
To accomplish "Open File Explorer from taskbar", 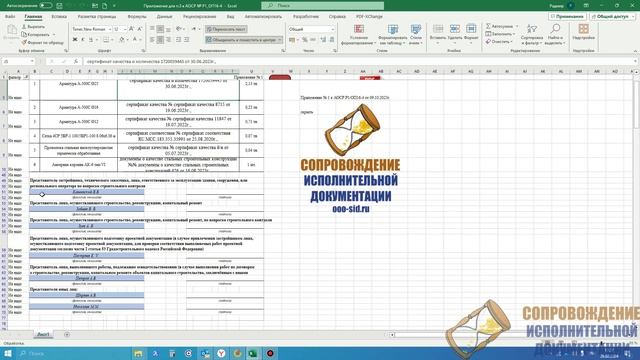I will [x=138, y=353].
